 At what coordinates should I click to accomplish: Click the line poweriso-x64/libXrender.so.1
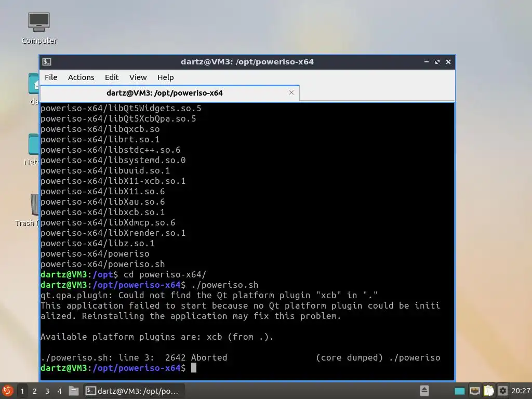coord(113,233)
